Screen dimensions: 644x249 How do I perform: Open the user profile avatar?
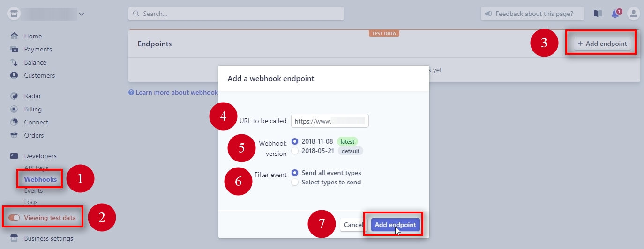(x=634, y=14)
